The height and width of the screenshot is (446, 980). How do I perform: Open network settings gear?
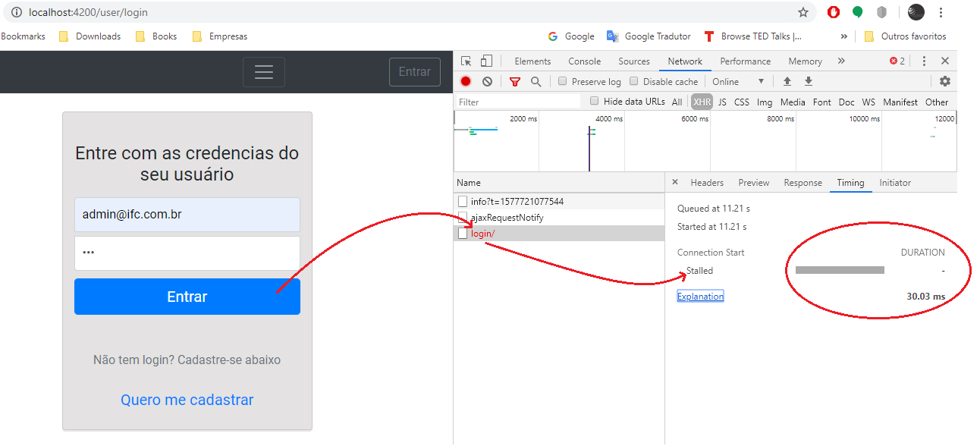coord(945,81)
